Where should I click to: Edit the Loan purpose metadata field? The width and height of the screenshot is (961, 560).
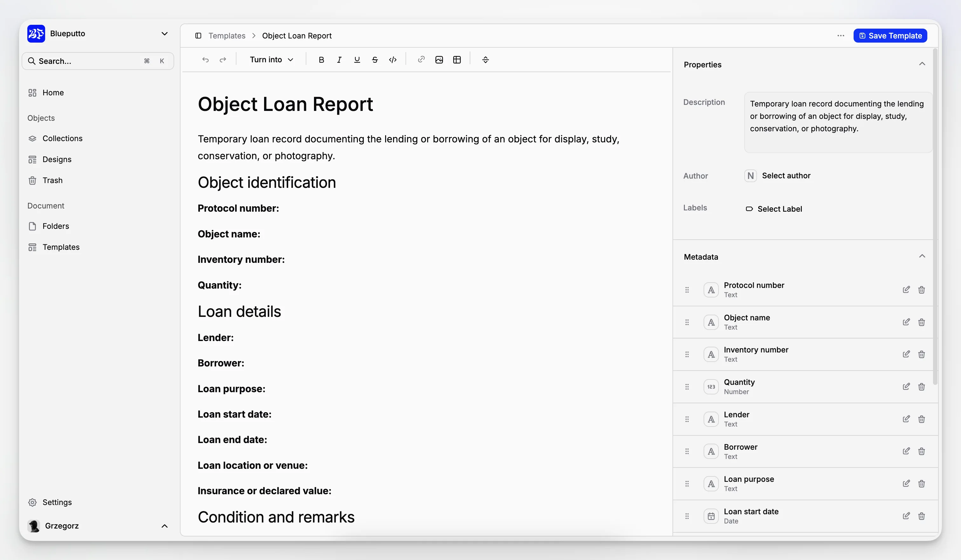pyautogui.click(x=906, y=483)
